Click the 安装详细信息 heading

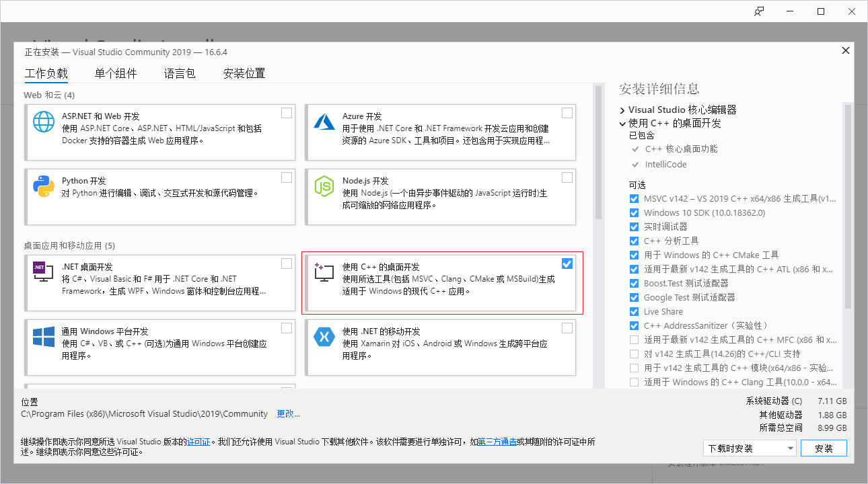click(659, 89)
